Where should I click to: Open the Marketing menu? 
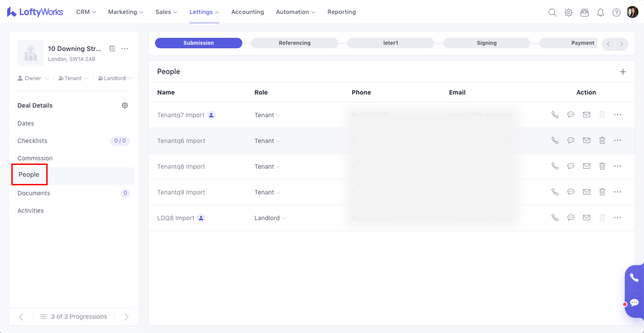(x=125, y=12)
